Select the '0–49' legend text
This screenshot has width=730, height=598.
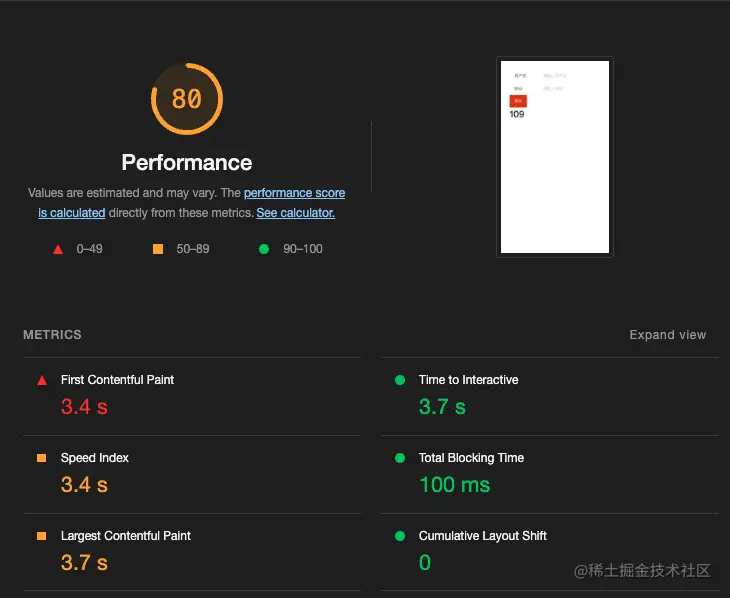coord(89,249)
